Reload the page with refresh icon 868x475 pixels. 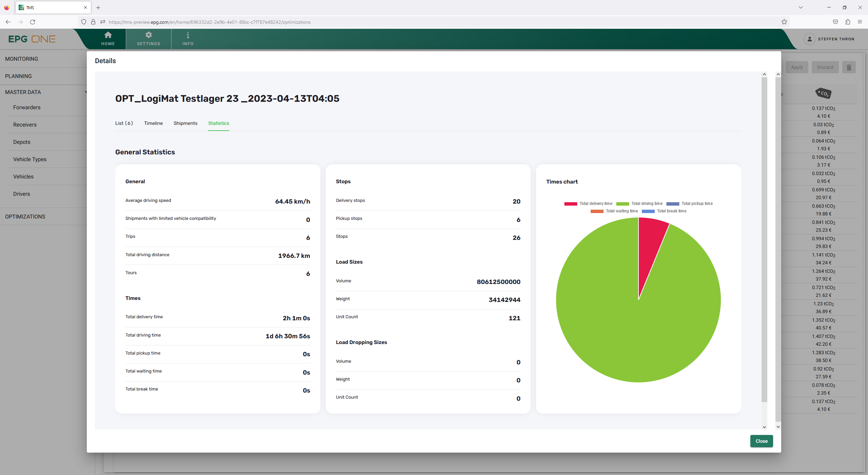(x=33, y=22)
